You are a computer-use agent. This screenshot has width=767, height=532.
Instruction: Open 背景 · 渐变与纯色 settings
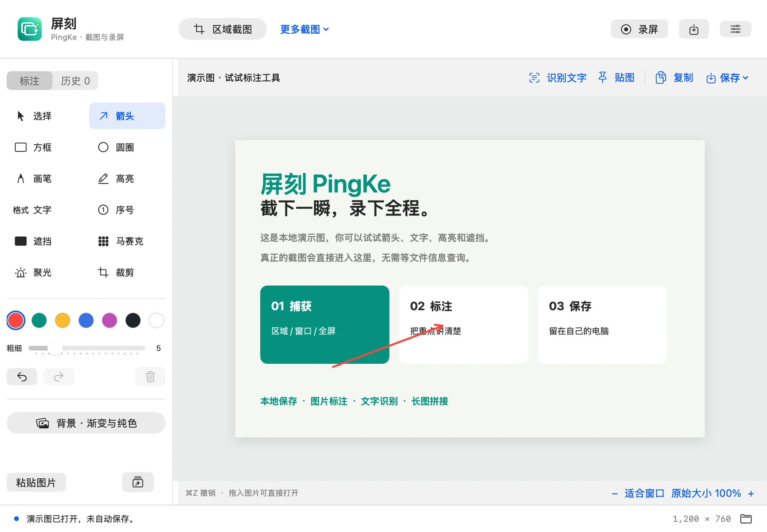[86, 423]
